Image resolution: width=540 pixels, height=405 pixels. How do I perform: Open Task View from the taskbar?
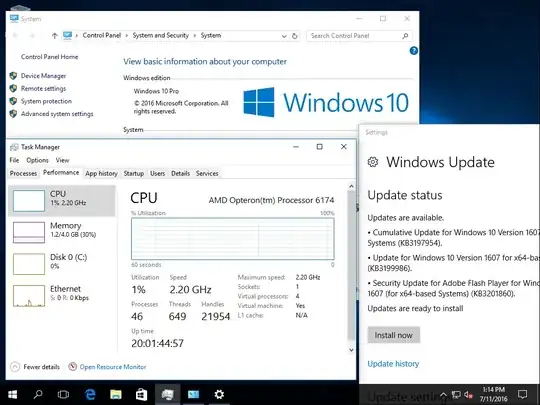63,394
